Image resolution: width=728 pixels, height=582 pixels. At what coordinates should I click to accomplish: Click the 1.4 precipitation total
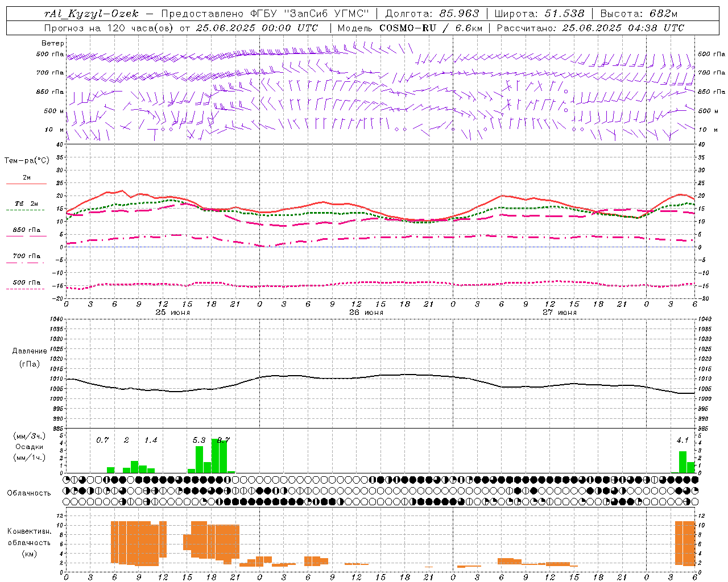point(151,440)
